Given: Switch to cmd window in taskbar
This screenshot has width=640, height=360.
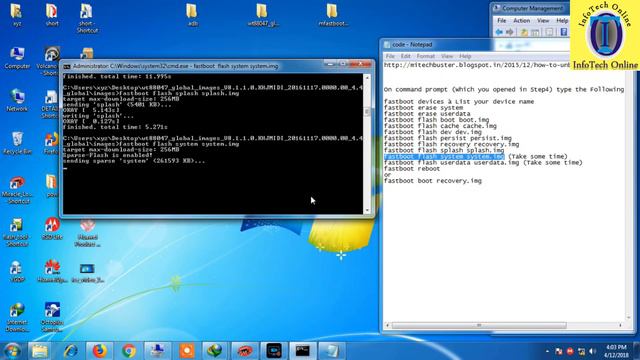Looking at the screenshot, I should (x=303, y=351).
